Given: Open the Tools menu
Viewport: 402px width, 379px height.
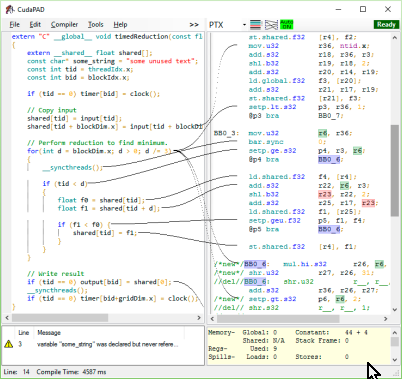Looking at the screenshot, I should [x=96, y=24].
